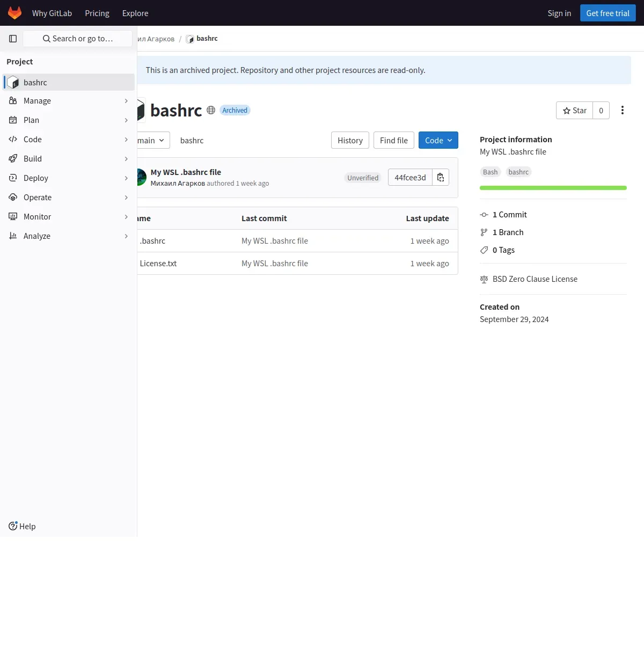Select the bashrc sidebar project item

pyautogui.click(x=69, y=82)
